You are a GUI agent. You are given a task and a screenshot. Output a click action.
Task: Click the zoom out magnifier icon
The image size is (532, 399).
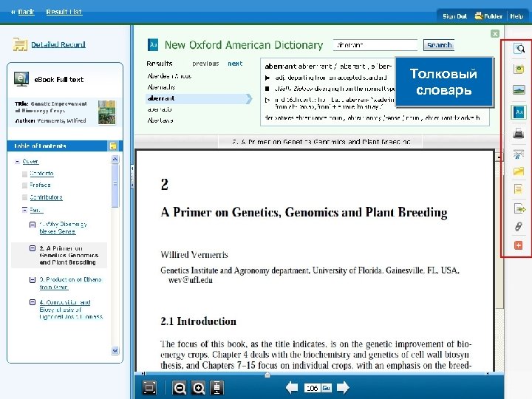[180, 387]
